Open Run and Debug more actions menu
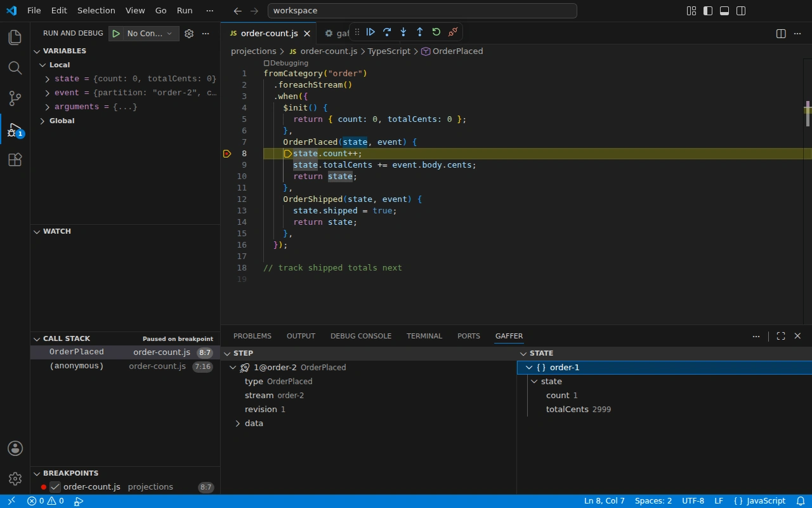Viewport: 812px width, 508px height. [x=206, y=34]
